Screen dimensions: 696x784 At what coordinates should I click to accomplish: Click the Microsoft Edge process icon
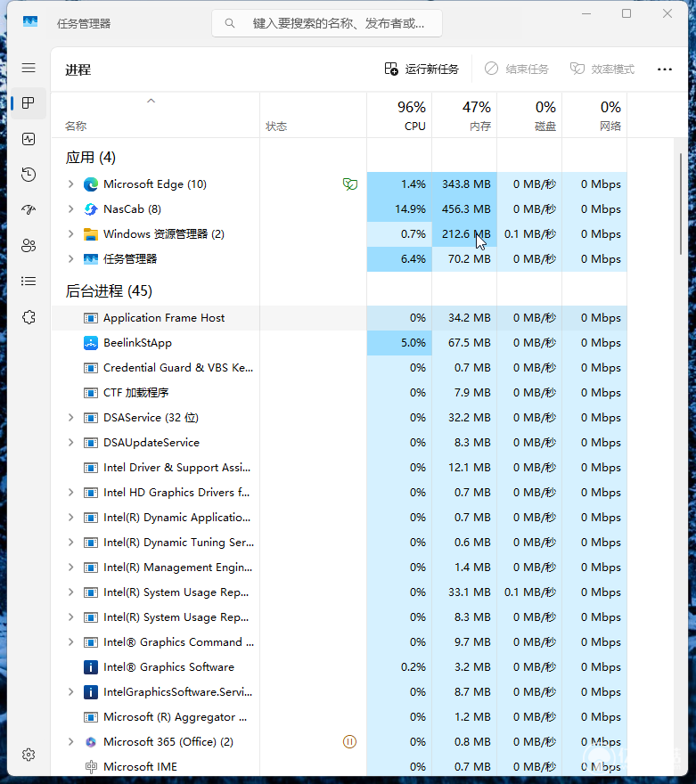91,184
